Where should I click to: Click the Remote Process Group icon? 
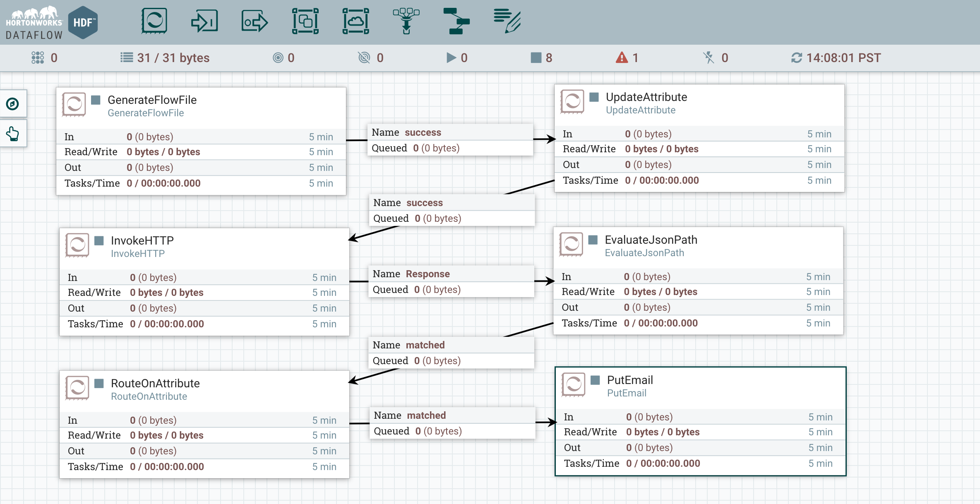click(x=355, y=21)
